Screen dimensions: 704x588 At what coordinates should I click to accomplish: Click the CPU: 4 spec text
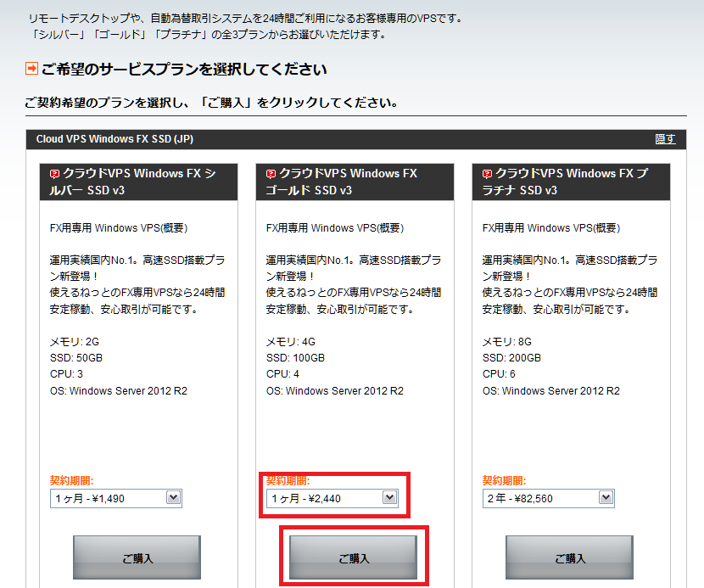(x=282, y=374)
